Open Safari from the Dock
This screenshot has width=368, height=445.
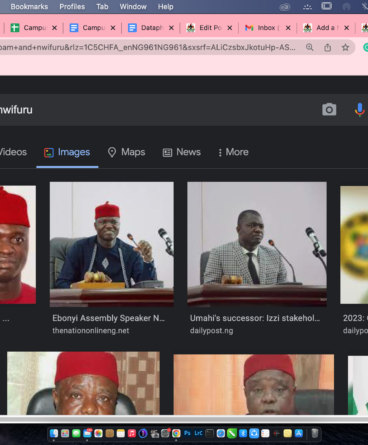[x=221, y=433]
